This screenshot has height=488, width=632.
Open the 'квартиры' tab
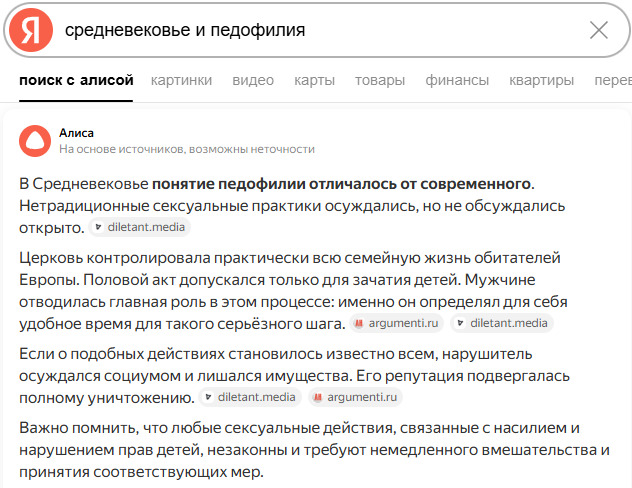click(x=541, y=80)
